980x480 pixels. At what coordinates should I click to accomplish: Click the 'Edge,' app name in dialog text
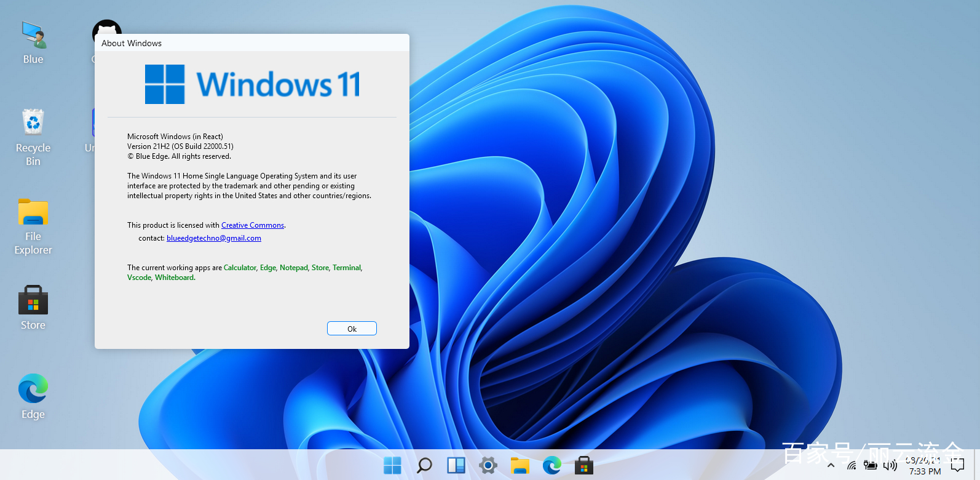coord(269,268)
